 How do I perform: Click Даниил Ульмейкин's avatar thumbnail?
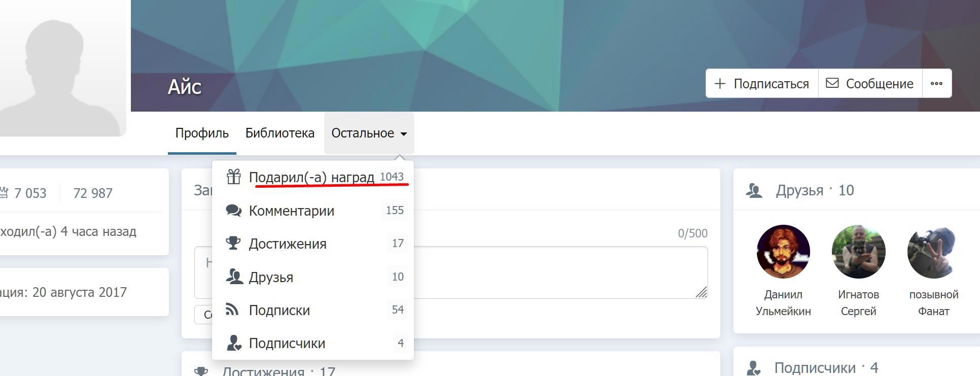tap(783, 252)
